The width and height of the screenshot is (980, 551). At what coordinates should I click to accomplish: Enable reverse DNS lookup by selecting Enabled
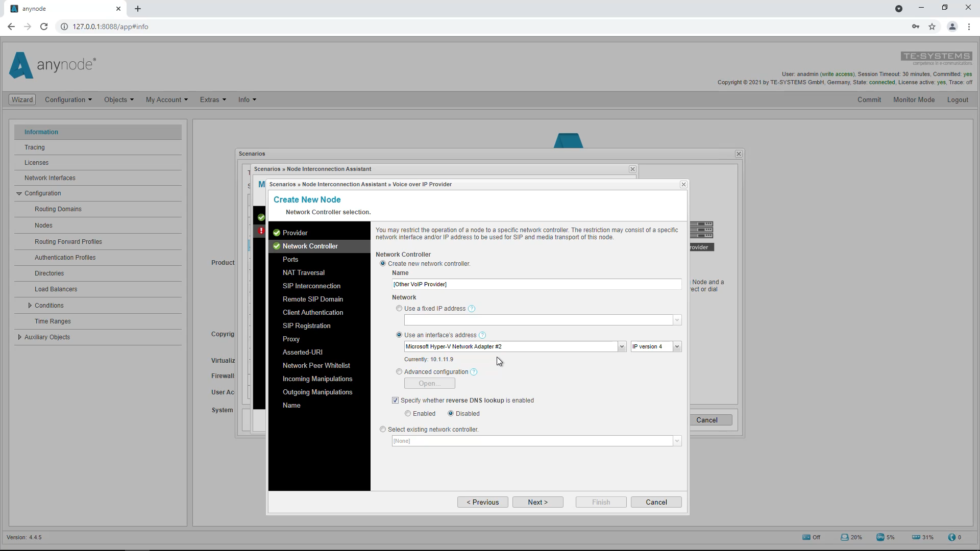(x=408, y=413)
